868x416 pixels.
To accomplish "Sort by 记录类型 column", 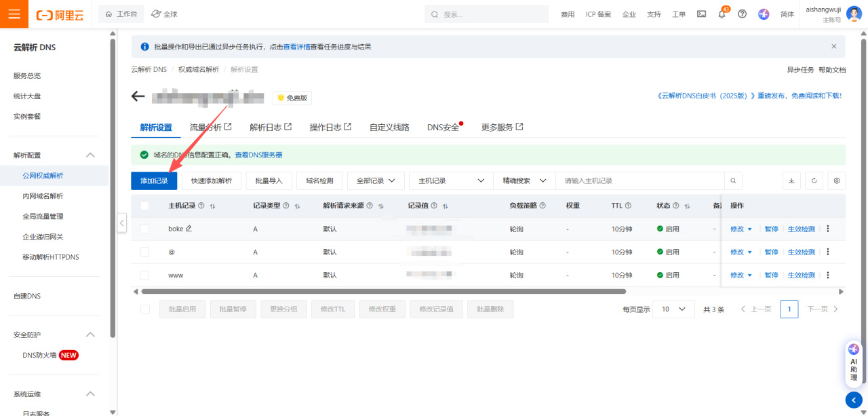I will (296, 206).
